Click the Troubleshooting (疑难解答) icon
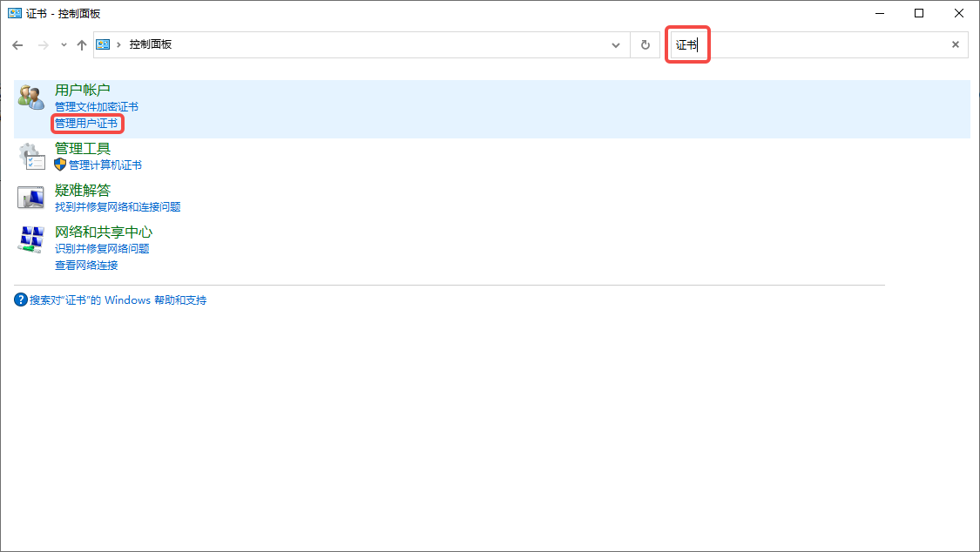 pyautogui.click(x=31, y=198)
